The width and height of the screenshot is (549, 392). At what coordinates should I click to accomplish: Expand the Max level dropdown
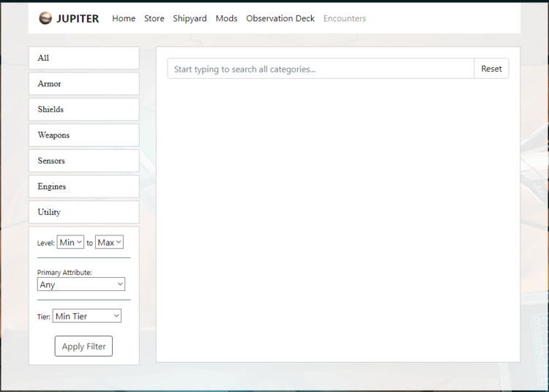point(109,242)
